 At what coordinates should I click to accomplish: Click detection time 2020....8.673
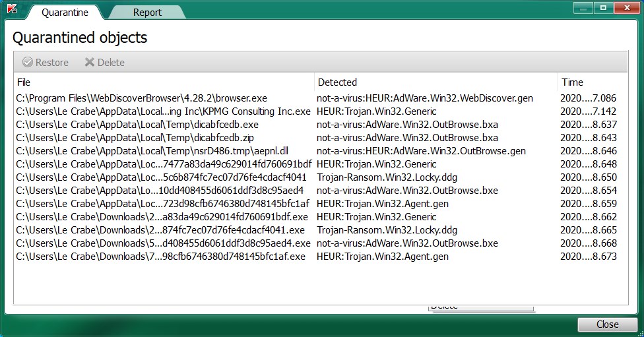click(588, 256)
